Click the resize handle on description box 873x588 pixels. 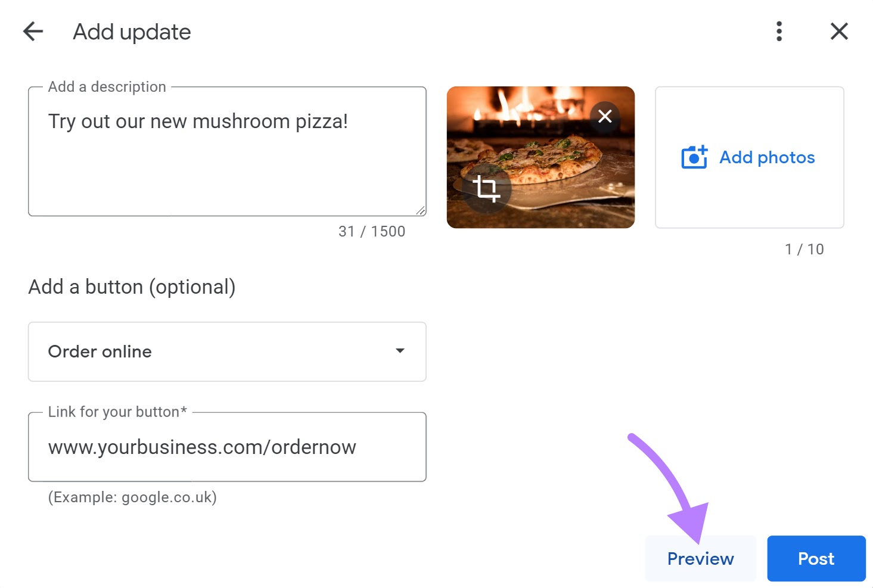point(421,210)
